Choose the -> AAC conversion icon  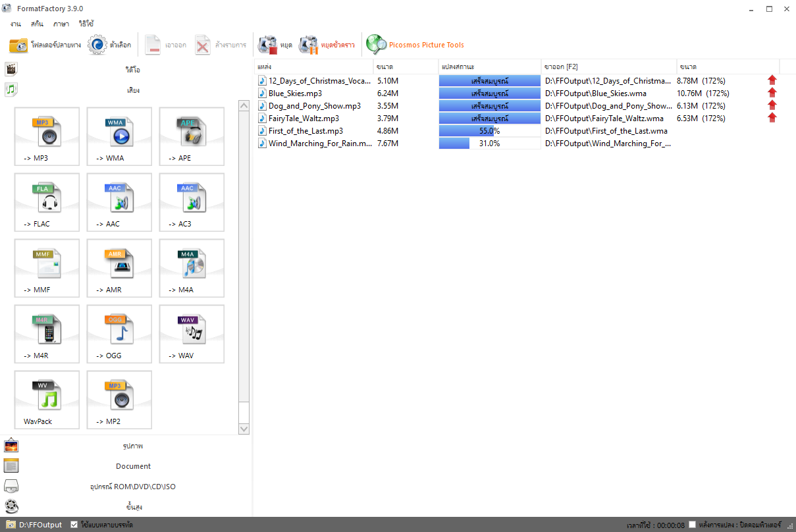[x=119, y=202]
